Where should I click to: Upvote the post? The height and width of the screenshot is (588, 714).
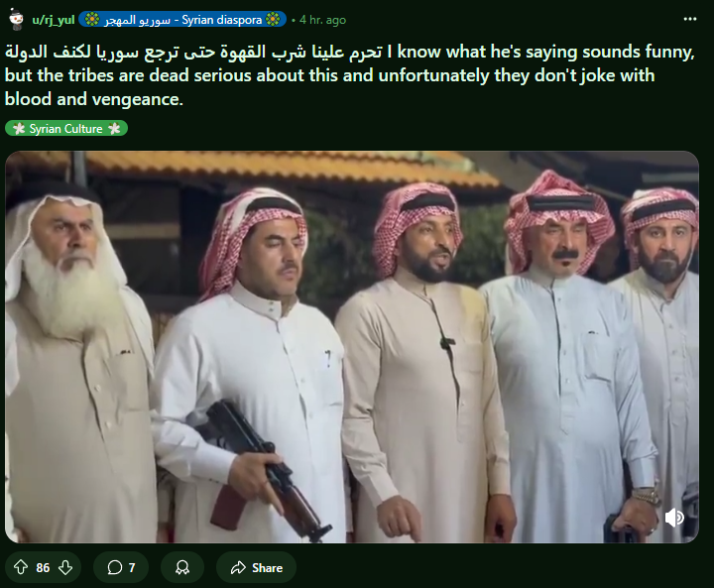coord(21,567)
